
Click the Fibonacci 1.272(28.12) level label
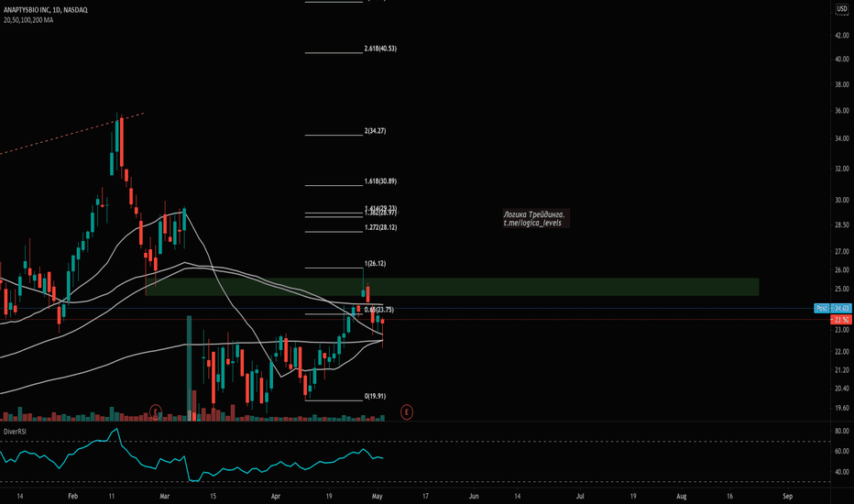pos(380,227)
